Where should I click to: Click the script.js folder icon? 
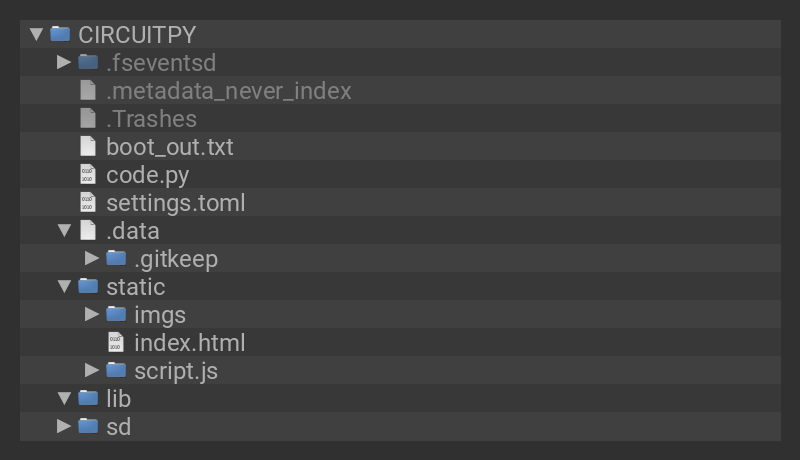116,371
